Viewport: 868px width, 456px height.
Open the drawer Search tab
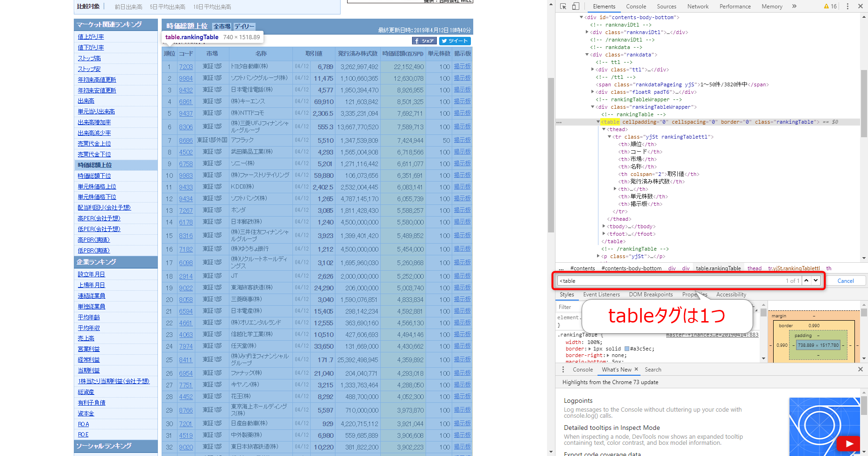click(x=653, y=370)
